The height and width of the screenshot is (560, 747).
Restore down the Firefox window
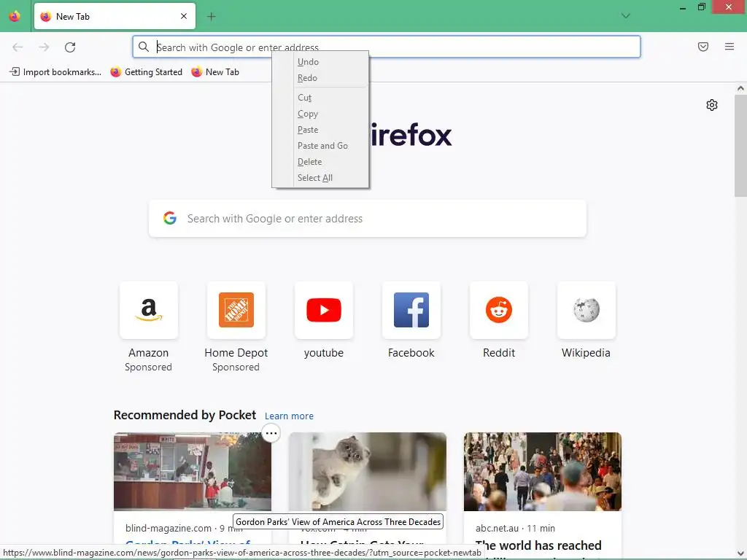(701, 7)
